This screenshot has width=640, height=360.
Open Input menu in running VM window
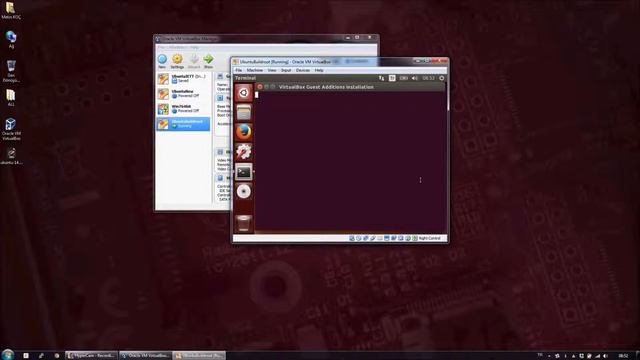coord(286,70)
